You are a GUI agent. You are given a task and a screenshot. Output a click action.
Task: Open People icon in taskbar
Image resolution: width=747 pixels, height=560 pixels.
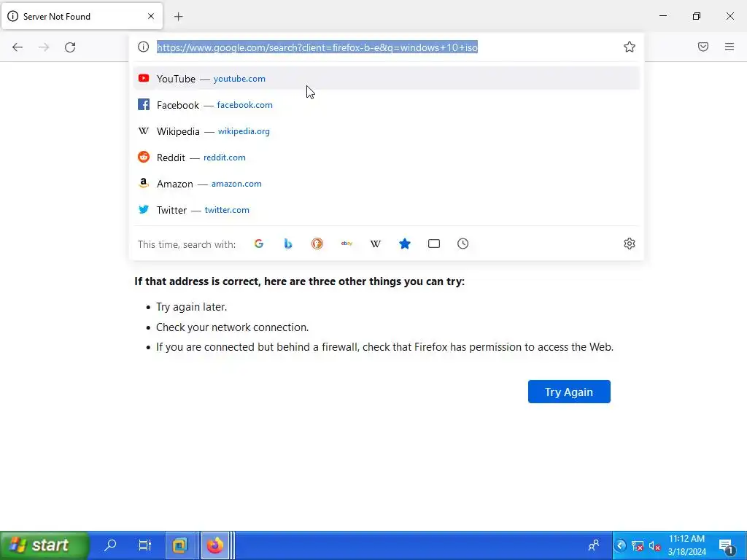click(x=594, y=545)
